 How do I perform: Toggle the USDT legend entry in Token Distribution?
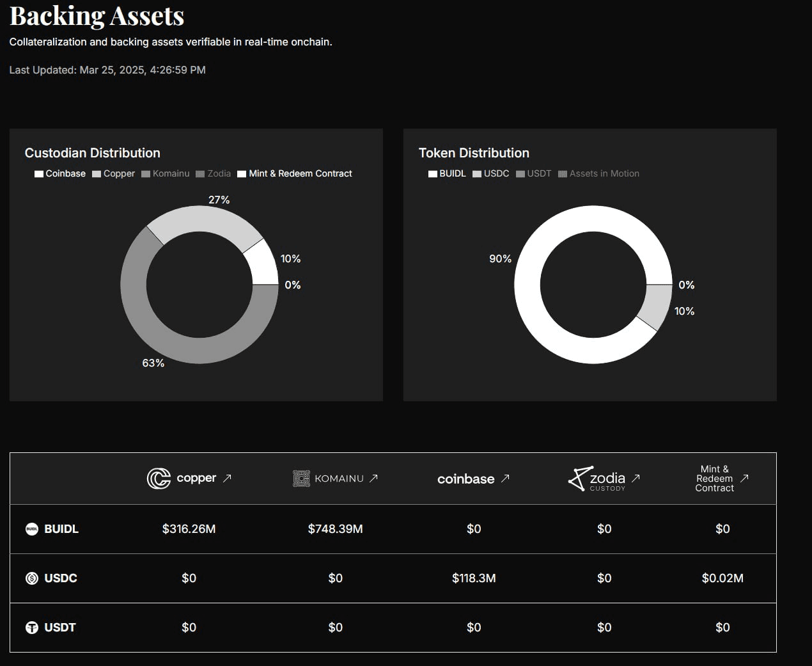(x=534, y=173)
